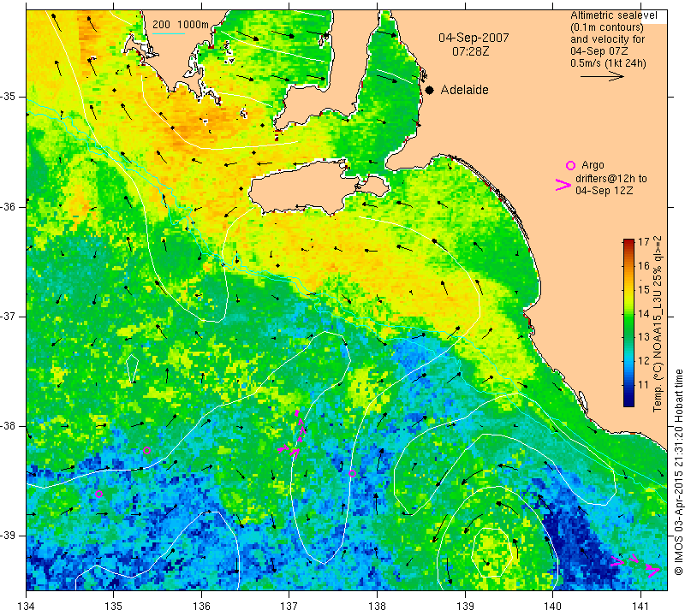The width and height of the screenshot is (685, 616).
Task: Click the temperature color bar legend
Action: click(x=628, y=323)
